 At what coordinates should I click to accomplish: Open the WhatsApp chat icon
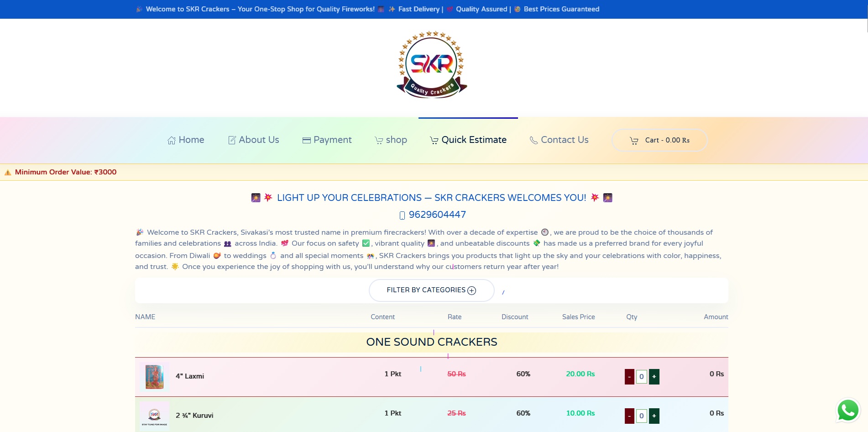pyautogui.click(x=848, y=410)
